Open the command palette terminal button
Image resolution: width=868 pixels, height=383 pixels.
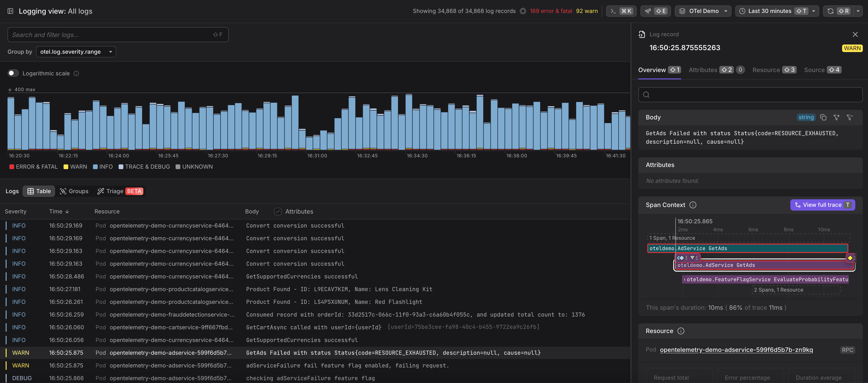tap(621, 11)
